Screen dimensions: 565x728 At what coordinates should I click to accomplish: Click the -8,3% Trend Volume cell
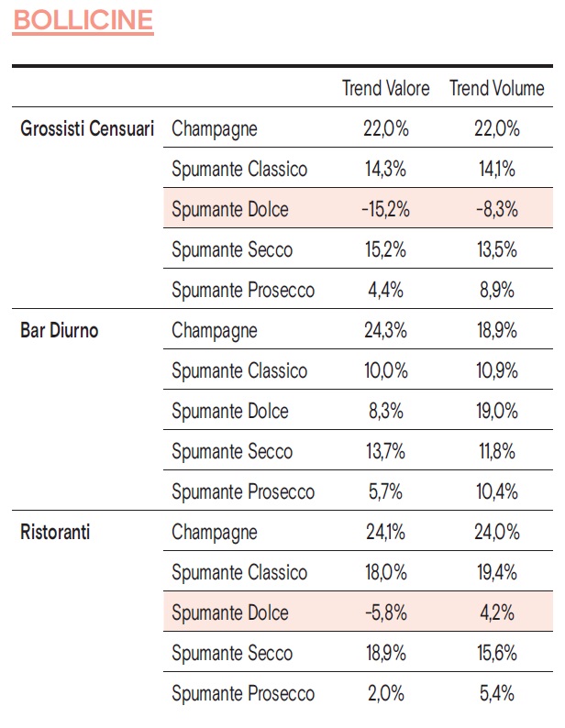pyautogui.click(x=496, y=210)
